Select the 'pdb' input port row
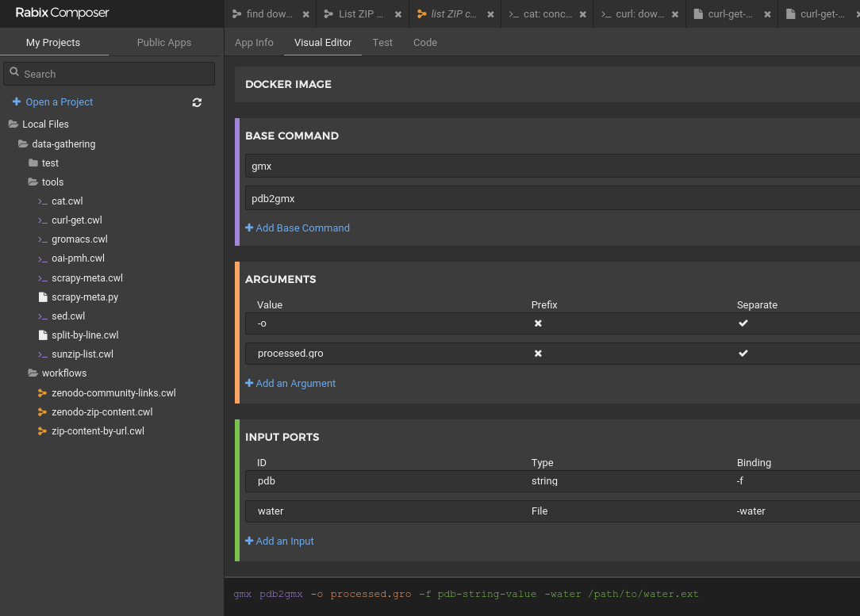The width and height of the screenshot is (860, 616). 552,481
